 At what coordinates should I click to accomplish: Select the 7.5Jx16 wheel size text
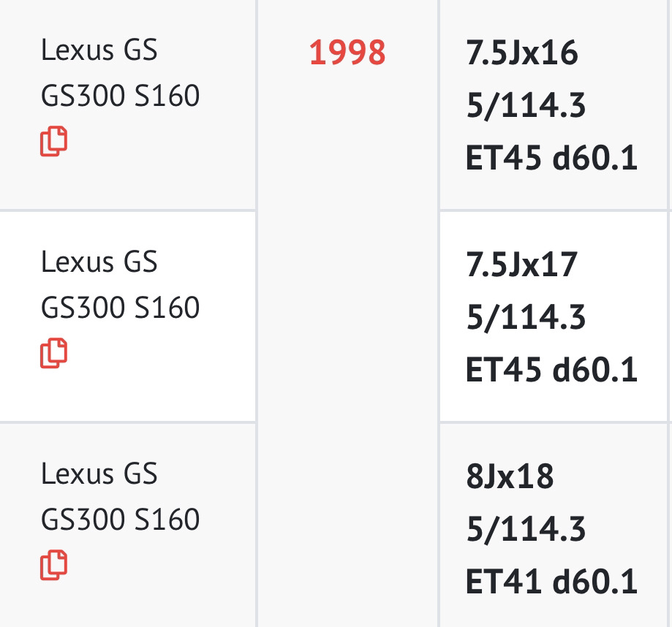[522, 53]
